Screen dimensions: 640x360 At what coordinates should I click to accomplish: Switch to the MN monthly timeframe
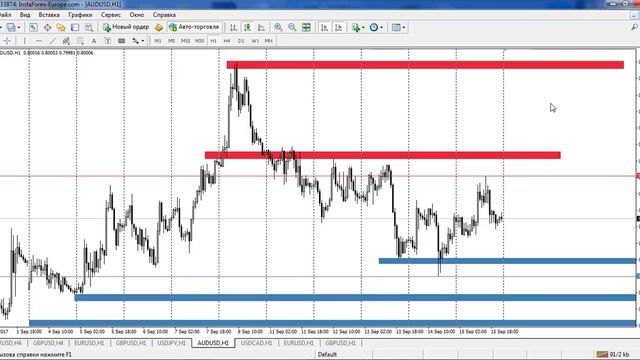tap(269, 41)
